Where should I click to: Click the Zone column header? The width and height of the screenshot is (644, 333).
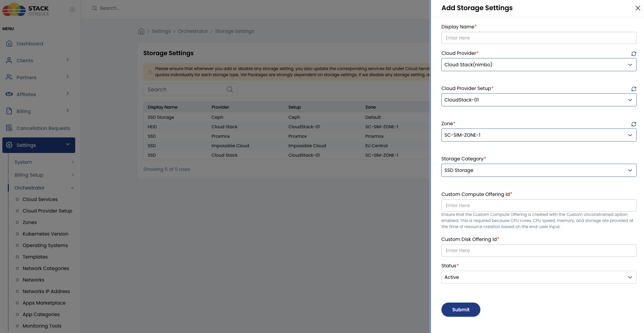371,107
